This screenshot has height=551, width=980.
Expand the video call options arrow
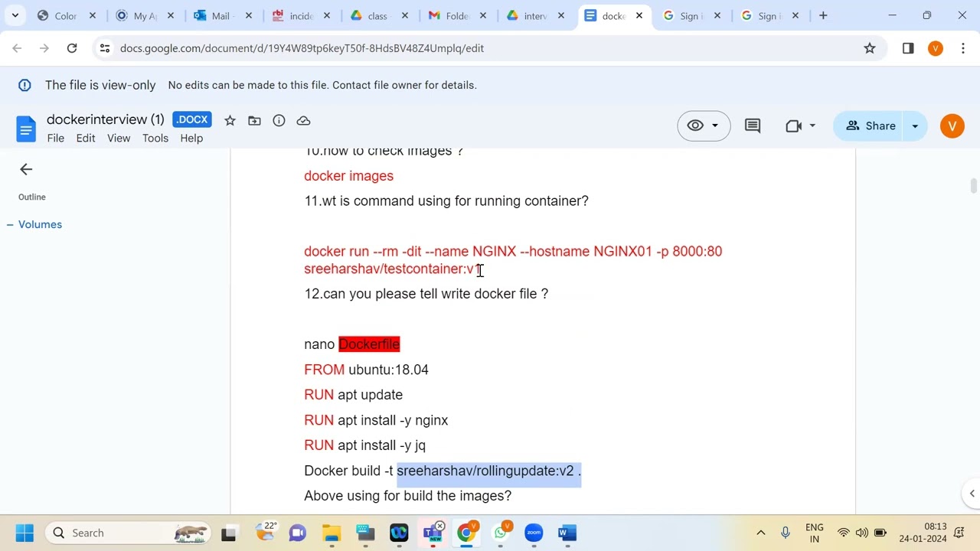[x=812, y=126]
